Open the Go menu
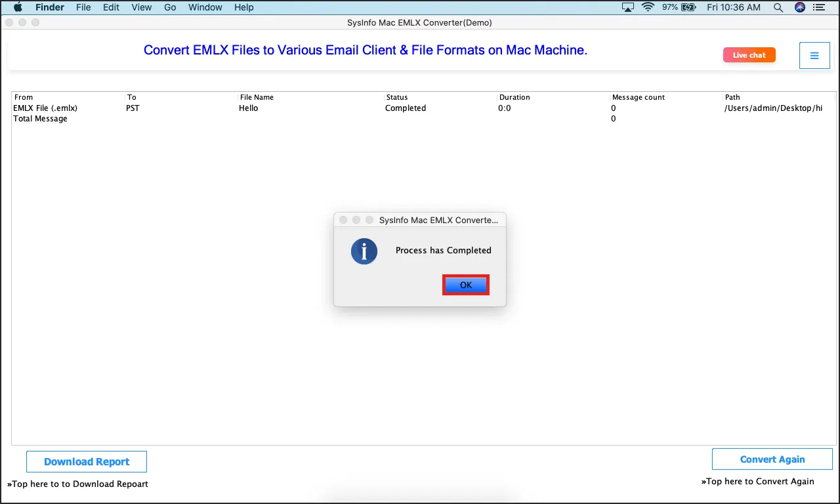 170,7
